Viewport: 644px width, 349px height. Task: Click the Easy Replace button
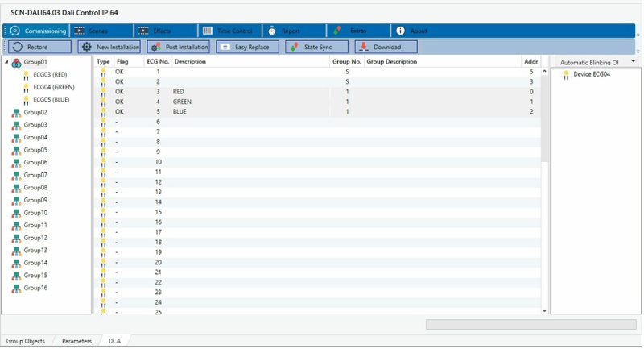click(x=248, y=47)
